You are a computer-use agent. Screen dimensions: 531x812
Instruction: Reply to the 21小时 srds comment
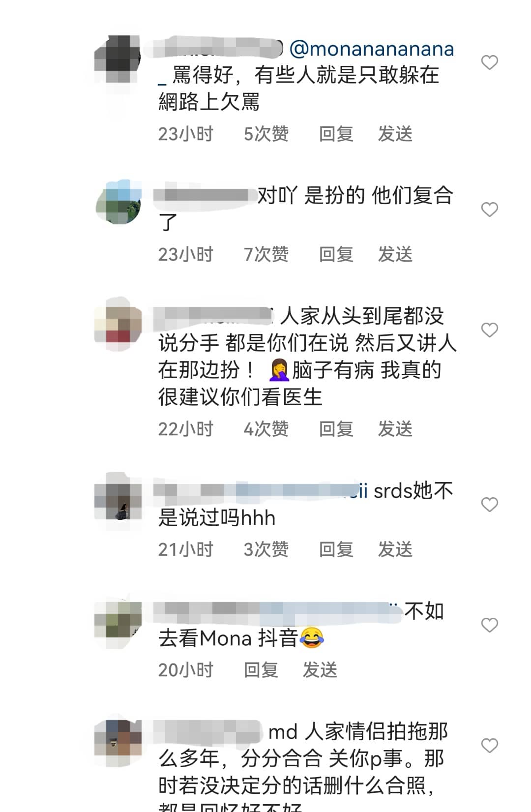336,549
